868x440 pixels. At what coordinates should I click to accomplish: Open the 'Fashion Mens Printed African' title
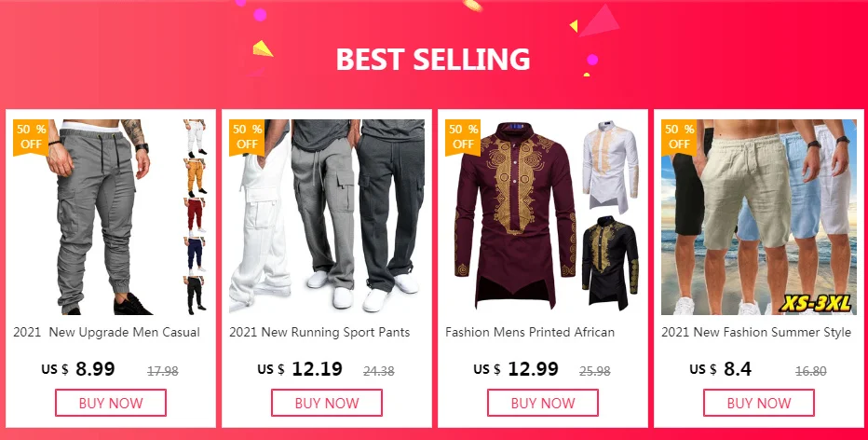(530, 333)
